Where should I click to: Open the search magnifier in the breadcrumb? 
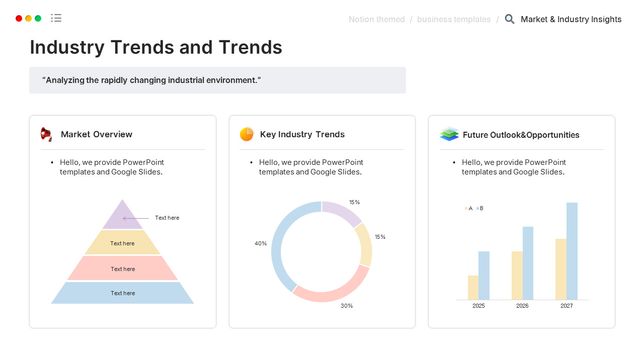(509, 19)
